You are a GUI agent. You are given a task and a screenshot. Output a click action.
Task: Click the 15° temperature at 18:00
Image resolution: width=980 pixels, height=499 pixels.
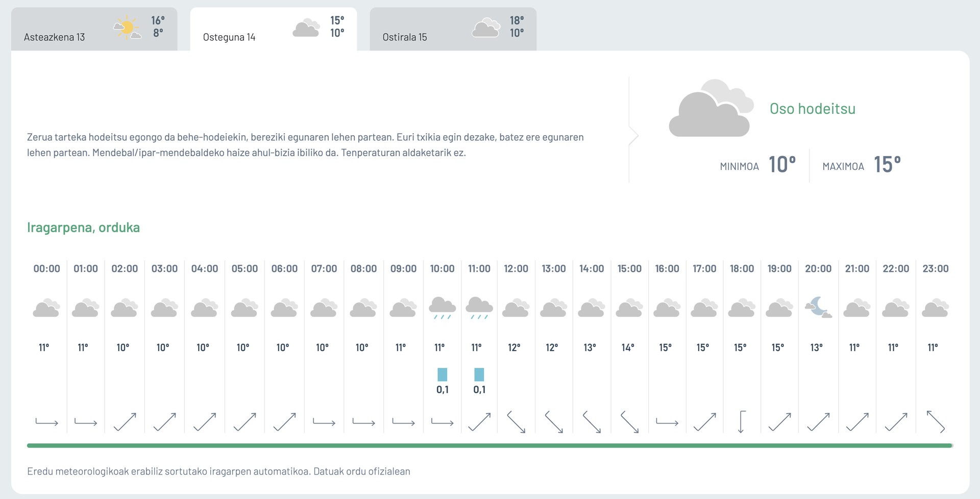tap(740, 347)
